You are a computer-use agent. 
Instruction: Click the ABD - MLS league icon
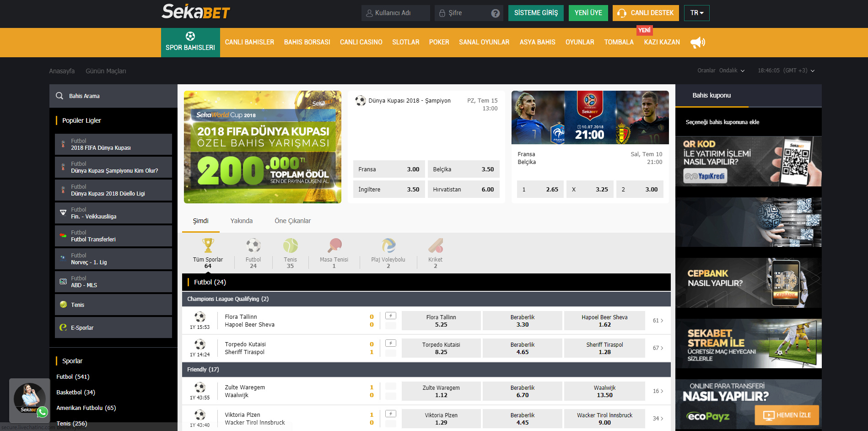[x=63, y=282]
